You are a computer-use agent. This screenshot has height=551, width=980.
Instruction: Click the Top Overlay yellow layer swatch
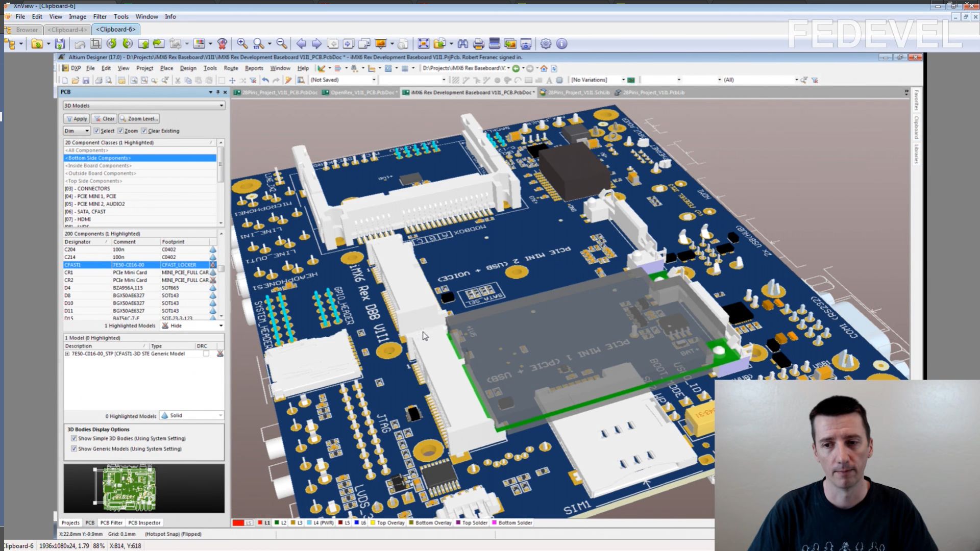click(x=373, y=522)
